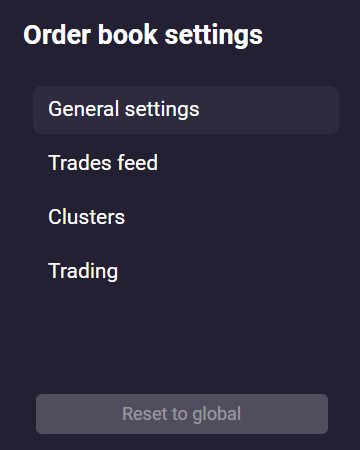Choose Clusters from settings list
Viewport: 360px width, 450px height.
(x=186, y=217)
